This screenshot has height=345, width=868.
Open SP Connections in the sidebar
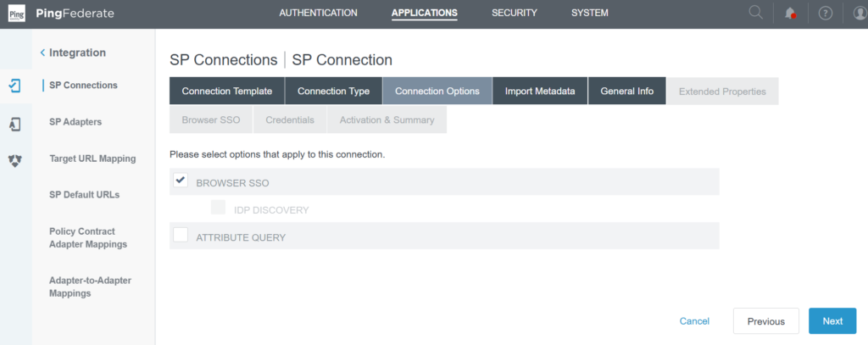(84, 86)
